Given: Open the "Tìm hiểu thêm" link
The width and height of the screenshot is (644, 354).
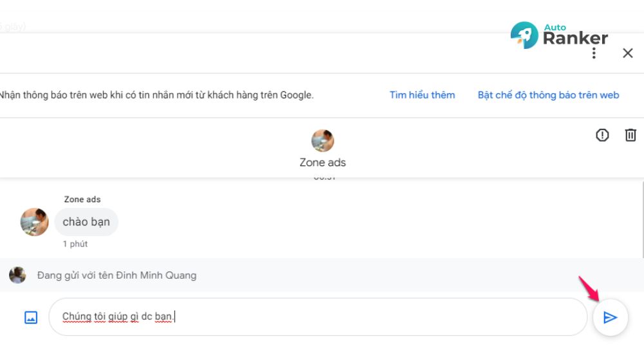Looking at the screenshot, I should 422,95.
